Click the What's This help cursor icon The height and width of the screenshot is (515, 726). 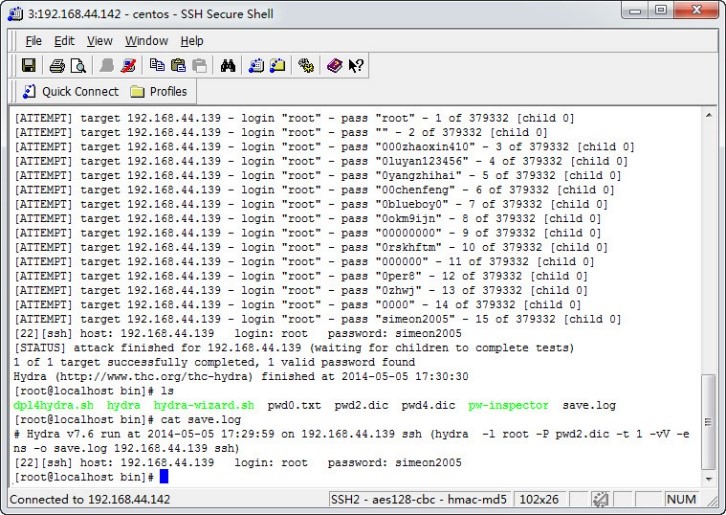(356, 65)
